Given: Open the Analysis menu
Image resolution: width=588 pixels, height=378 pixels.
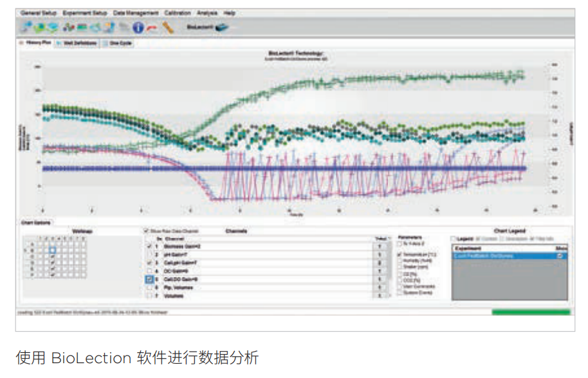Looking at the screenshot, I should pyautogui.click(x=207, y=13).
